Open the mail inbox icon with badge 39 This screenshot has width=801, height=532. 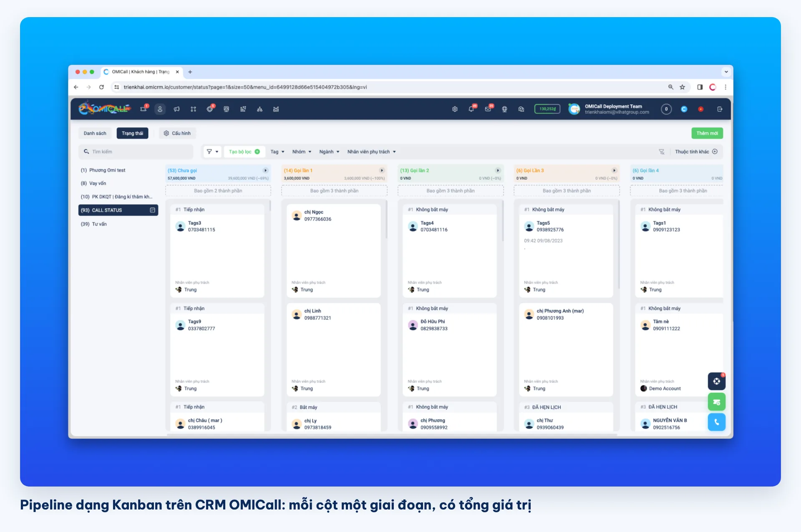(488, 109)
